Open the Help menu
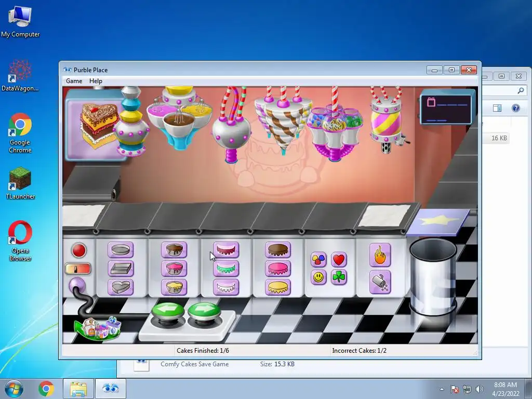 click(x=96, y=81)
